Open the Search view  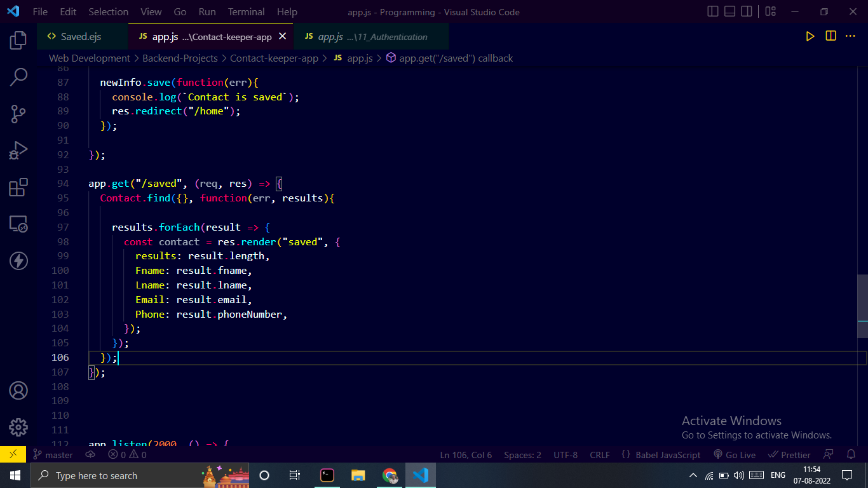18,77
